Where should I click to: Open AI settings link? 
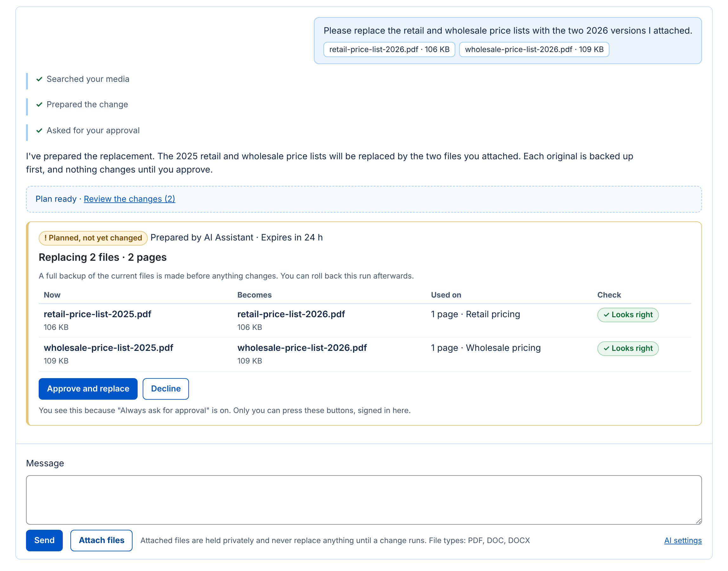point(683,540)
